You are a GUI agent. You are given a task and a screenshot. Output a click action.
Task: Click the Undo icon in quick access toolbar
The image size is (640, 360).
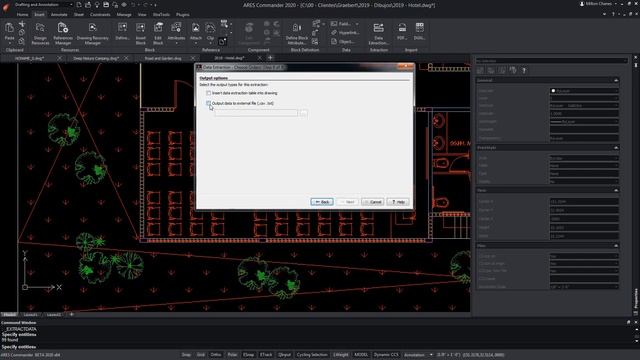click(x=133, y=5)
